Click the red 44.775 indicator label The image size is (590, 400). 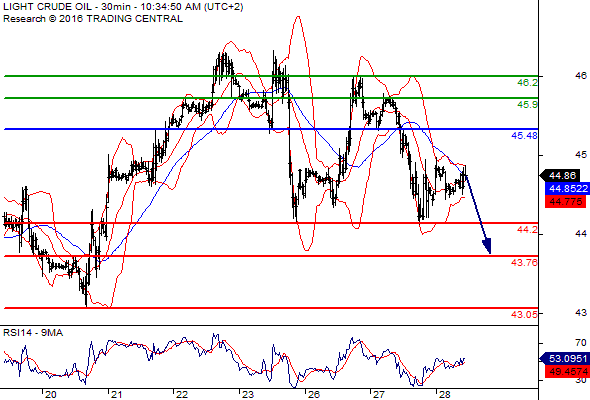566,201
